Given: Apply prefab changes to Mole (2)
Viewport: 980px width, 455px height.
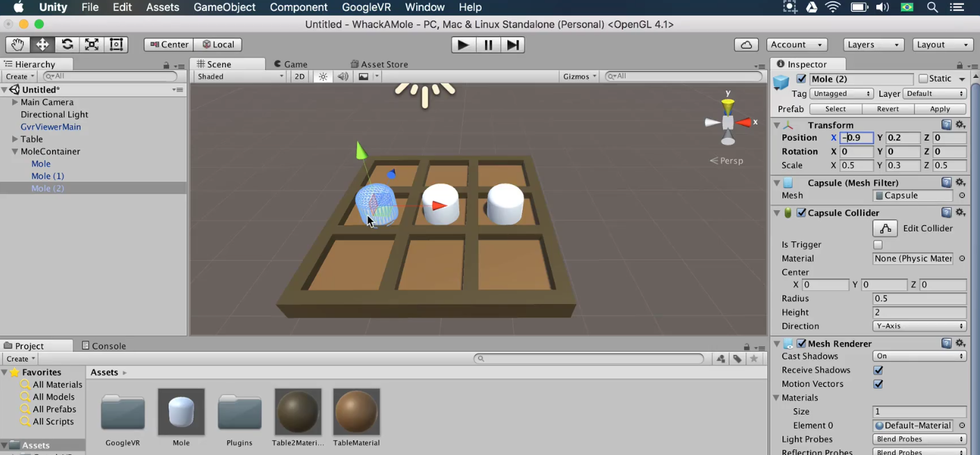Looking at the screenshot, I should pyautogui.click(x=940, y=109).
